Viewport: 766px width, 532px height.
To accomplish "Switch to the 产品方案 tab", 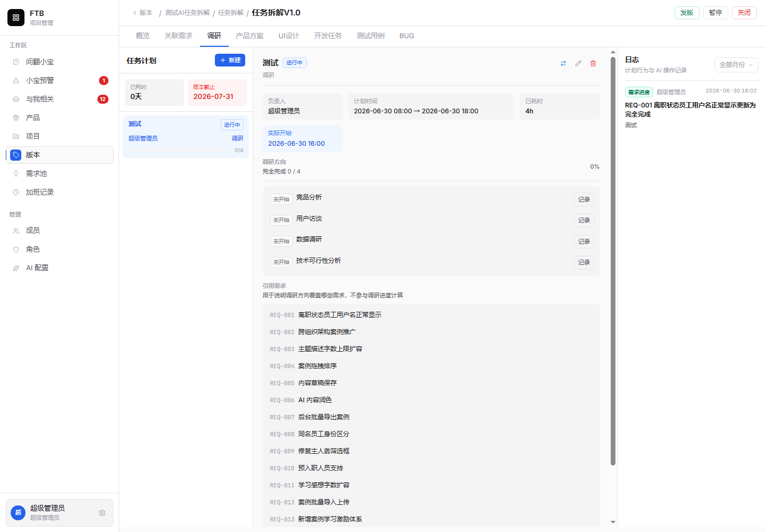I will point(249,36).
